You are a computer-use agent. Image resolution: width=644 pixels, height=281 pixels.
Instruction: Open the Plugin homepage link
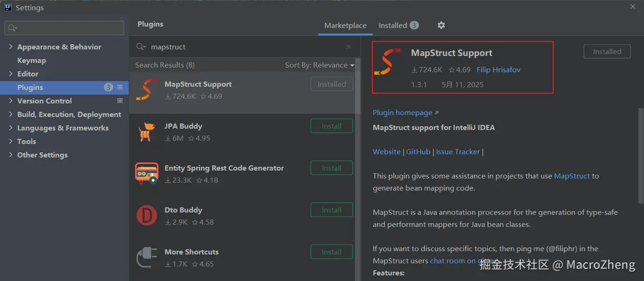(403, 113)
